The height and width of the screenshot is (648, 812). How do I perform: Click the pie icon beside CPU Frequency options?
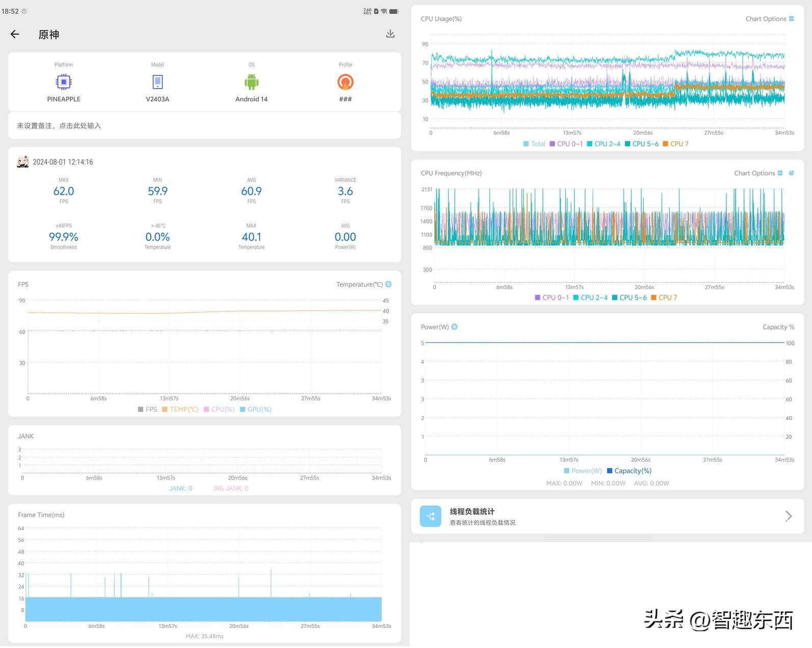point(791,173)
